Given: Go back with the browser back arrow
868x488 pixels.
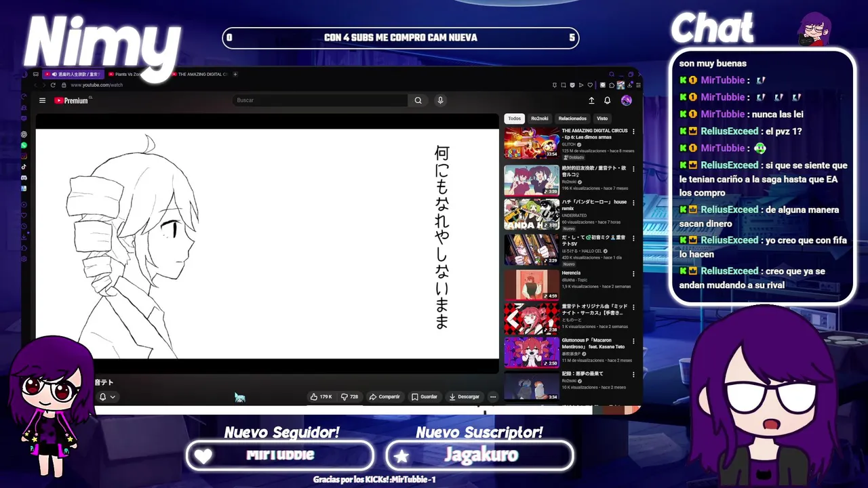Looking at the screenshot, I should (35, 85).
